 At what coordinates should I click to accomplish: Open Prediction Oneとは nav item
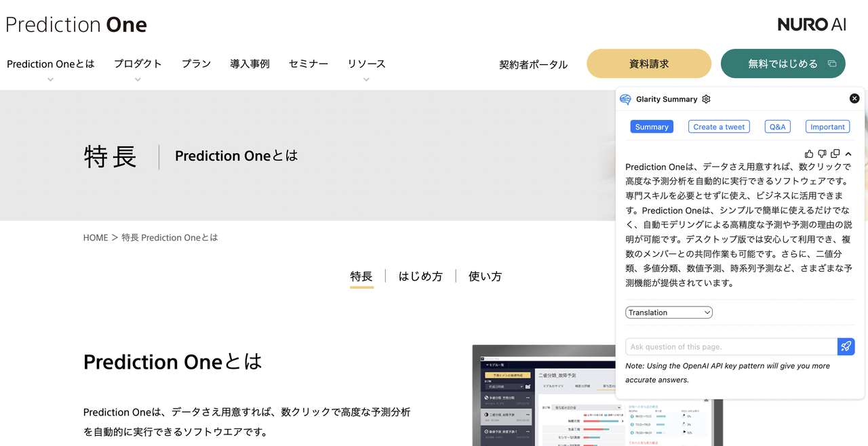pos(51,64)
